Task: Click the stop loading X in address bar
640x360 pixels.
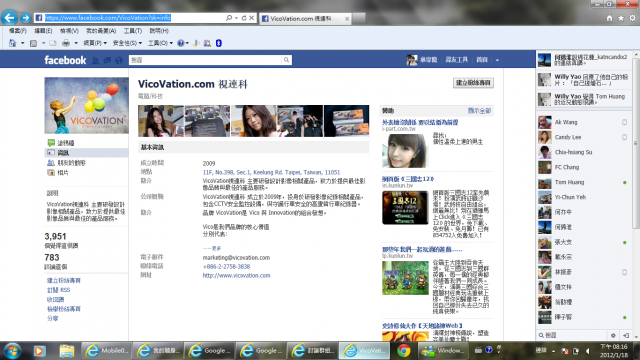Action: point(251,18)
